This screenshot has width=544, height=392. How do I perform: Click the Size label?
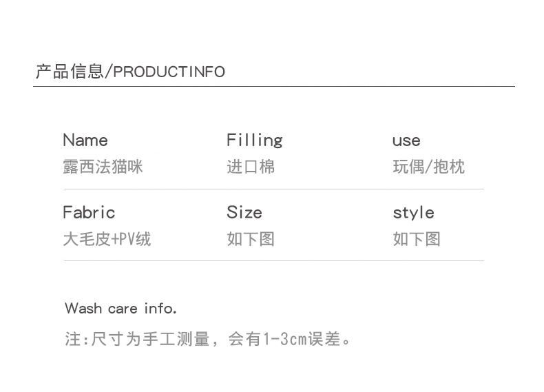244,212
